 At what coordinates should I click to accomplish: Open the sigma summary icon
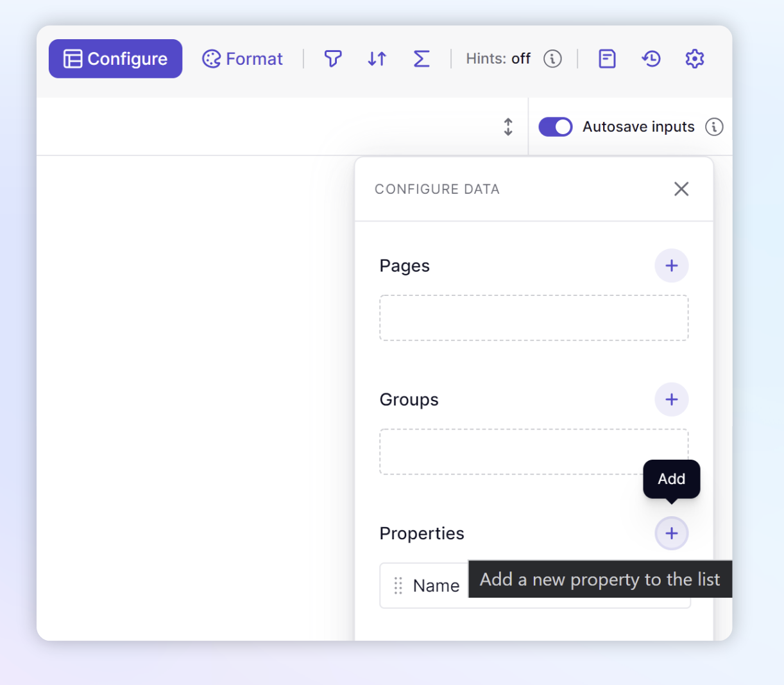click(422, 58)
